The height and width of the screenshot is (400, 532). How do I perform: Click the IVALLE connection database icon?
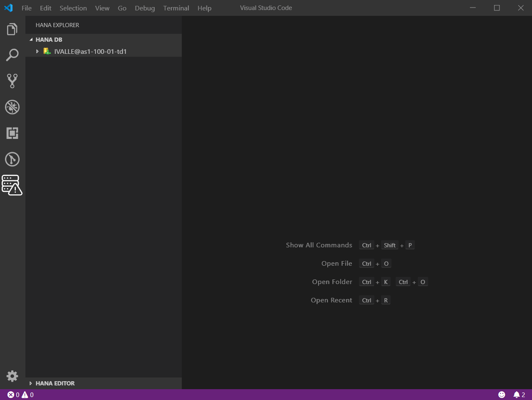pos(47,51)
